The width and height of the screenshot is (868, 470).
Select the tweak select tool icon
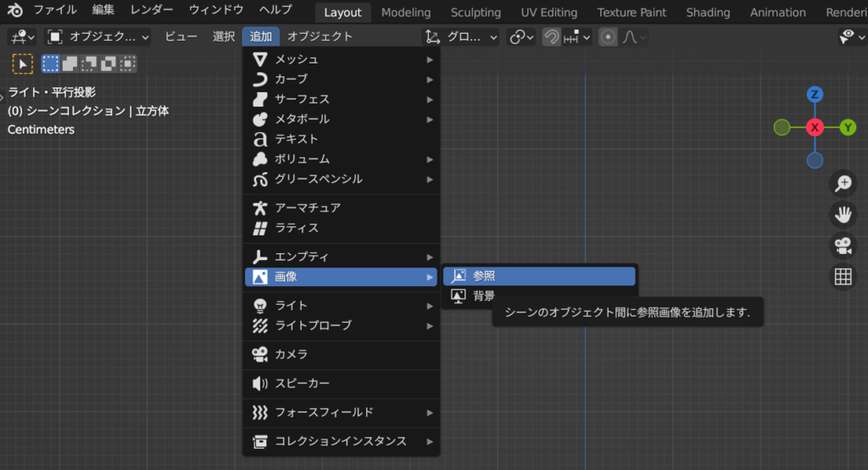tap(23, 64)
